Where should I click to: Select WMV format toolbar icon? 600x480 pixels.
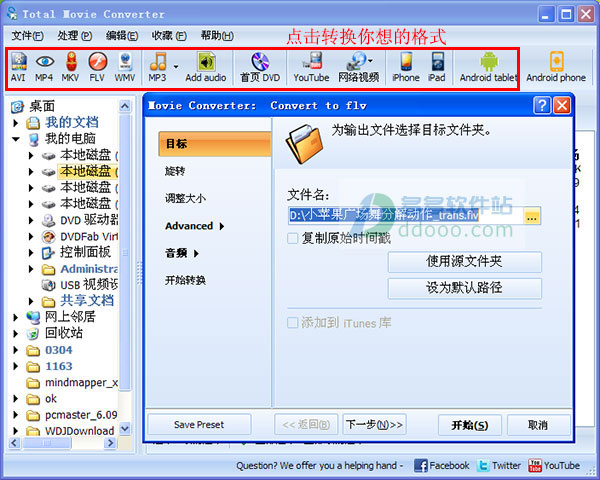125,67
